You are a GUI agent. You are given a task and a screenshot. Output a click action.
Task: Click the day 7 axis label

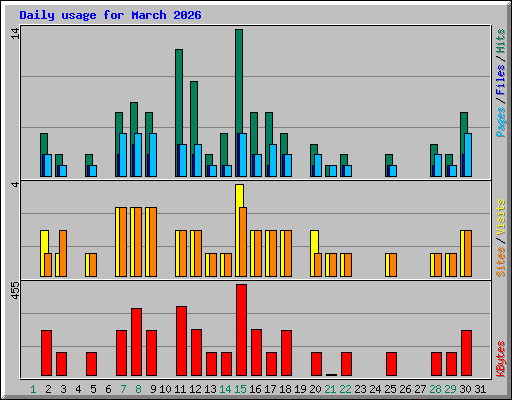click(123, 389)
